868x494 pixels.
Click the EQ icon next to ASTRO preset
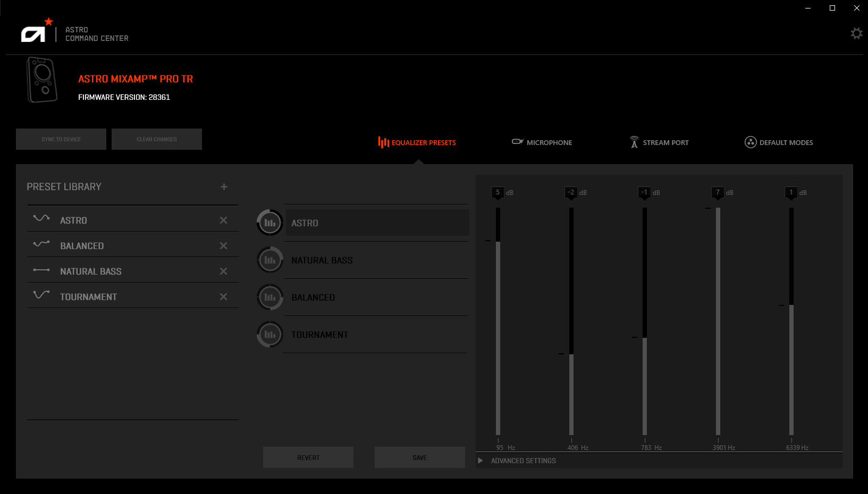269,223
